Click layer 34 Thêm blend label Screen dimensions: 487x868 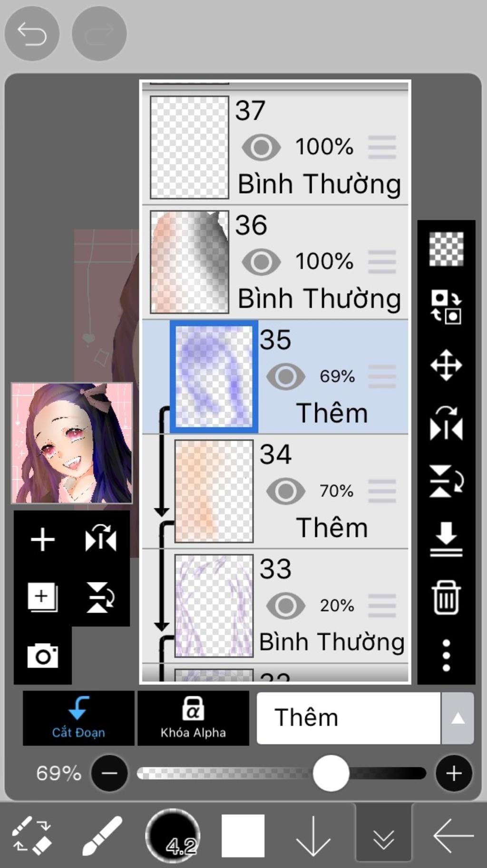point(332,528)
